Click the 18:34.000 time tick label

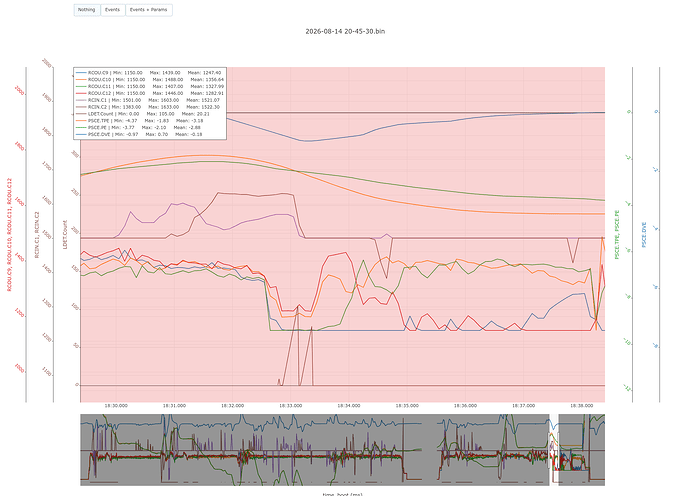pos(349,406)
